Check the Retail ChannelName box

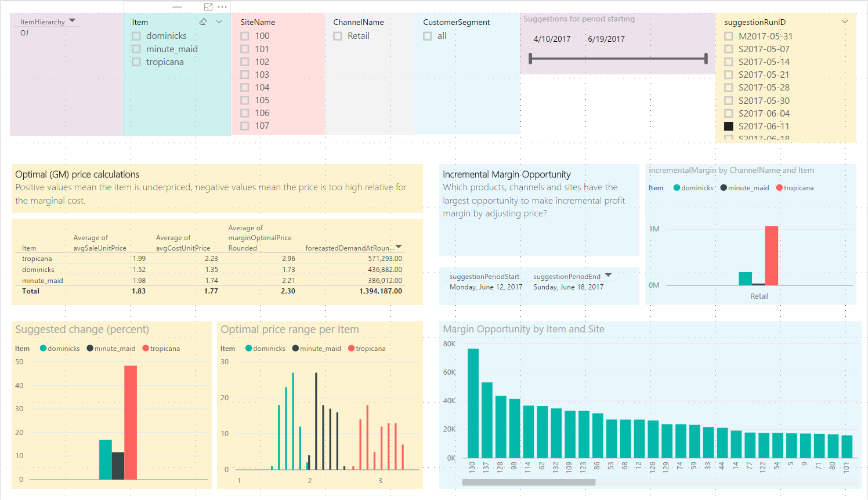tap(338, 36)
